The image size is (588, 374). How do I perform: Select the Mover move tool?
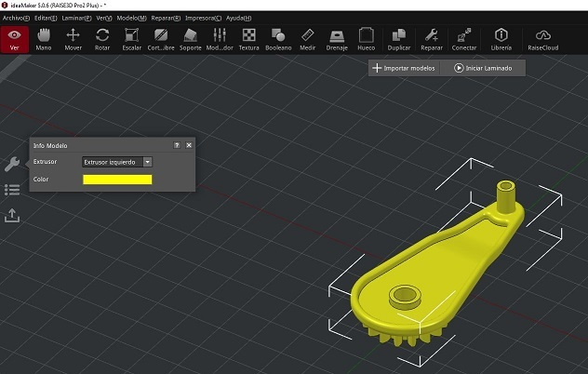pos(73,39)
